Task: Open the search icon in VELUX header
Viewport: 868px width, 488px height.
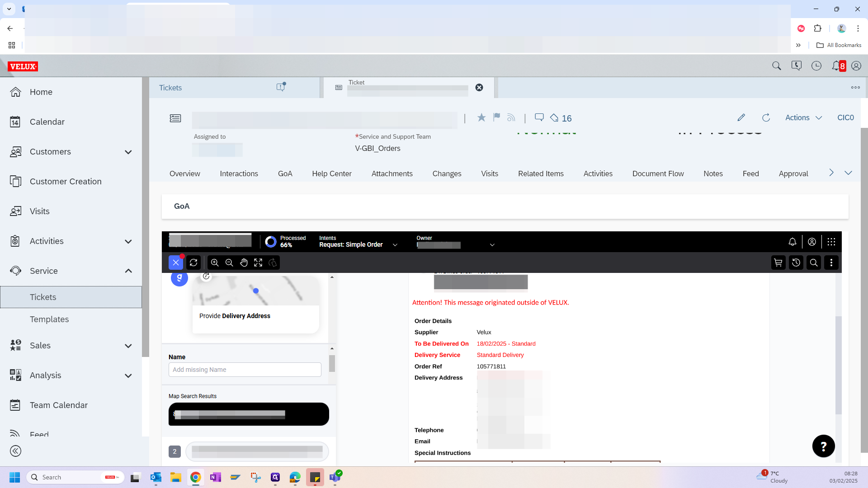Action: 777,66
